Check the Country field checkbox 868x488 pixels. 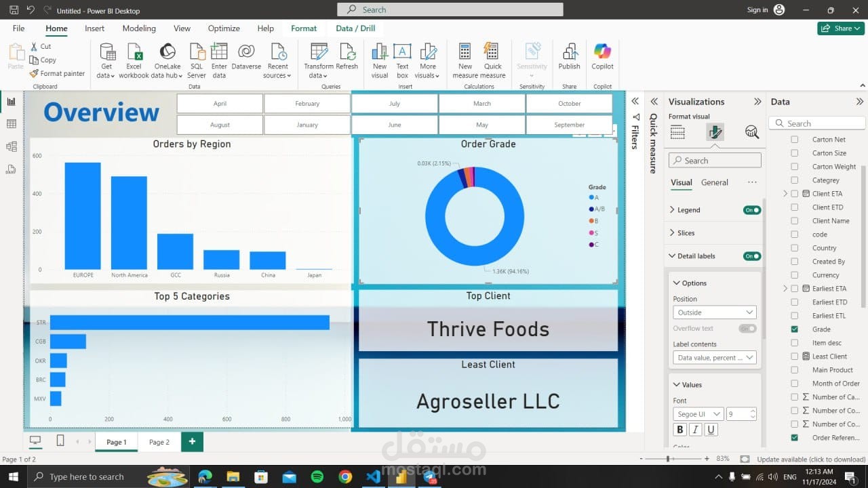794,248
